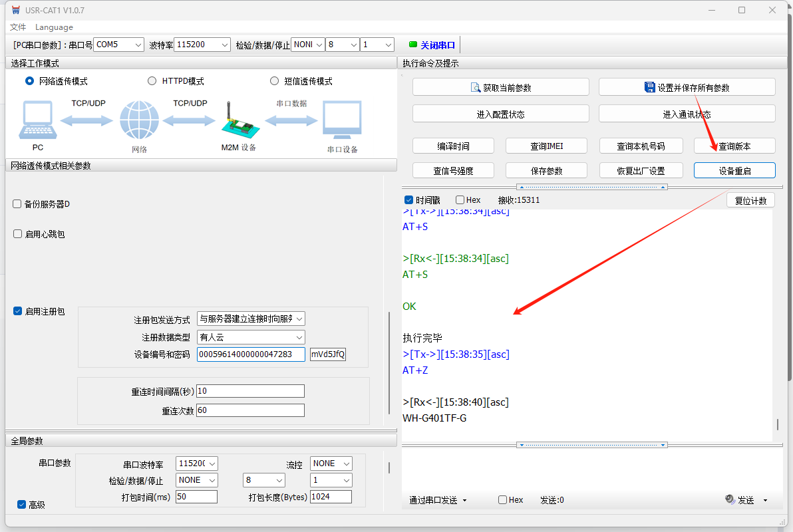Viewport: 793px width, 532px height.
Task: Open the 注册数据类型 有人云 dropdown
Action: [x=251, y=337]
